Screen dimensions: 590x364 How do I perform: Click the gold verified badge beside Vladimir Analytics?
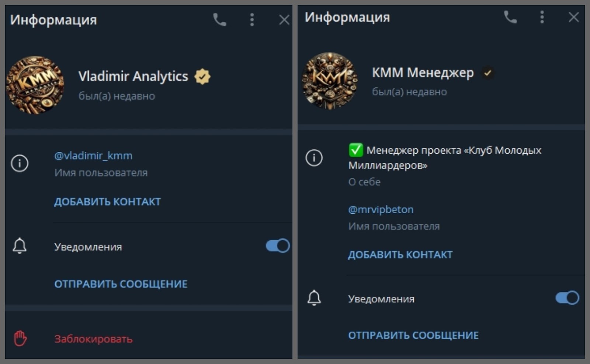click(202, 77)
